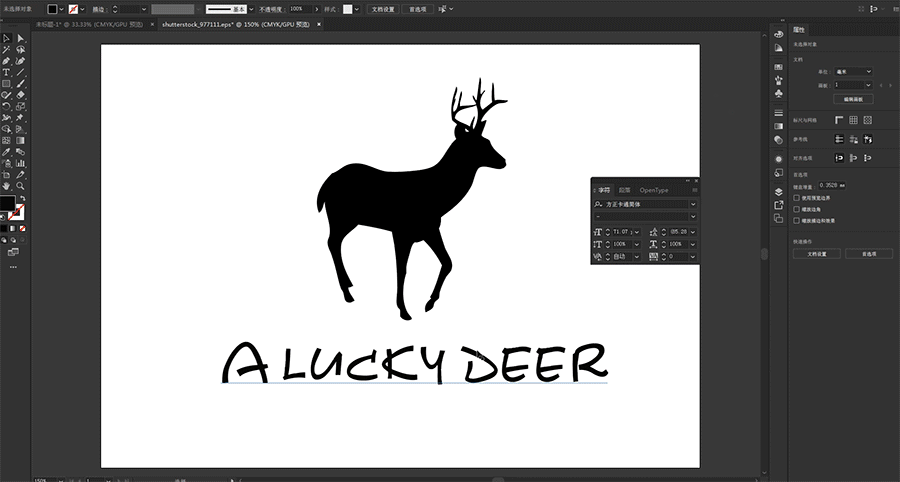Select the Type tool in the toolbar
Screen dimensions: 900x482
point(6,72)
